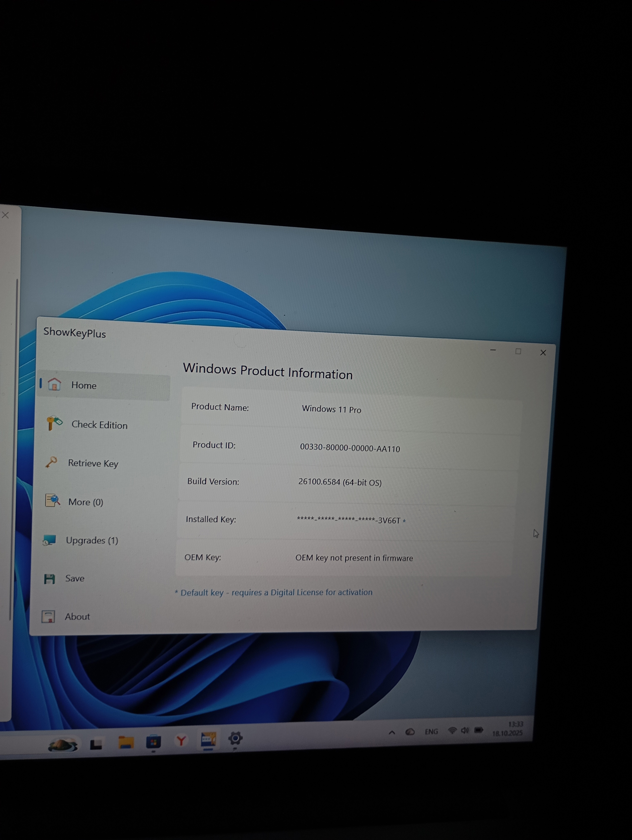Click the Product Name label
Screen dimensions: 632x840
(x=220, y=407)
